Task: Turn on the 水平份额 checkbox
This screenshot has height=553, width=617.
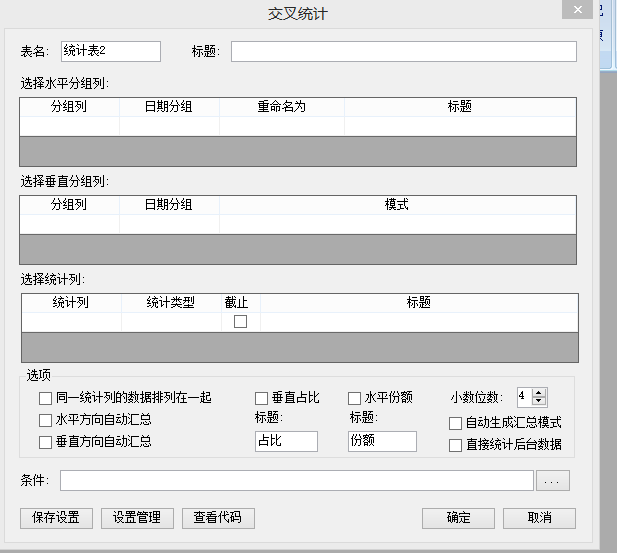Action: (354, 398)
